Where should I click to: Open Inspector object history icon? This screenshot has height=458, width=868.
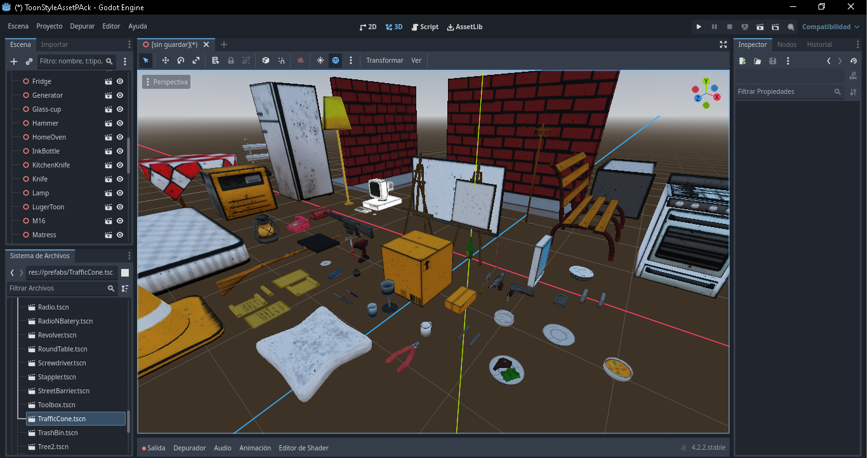click(853, 61)
